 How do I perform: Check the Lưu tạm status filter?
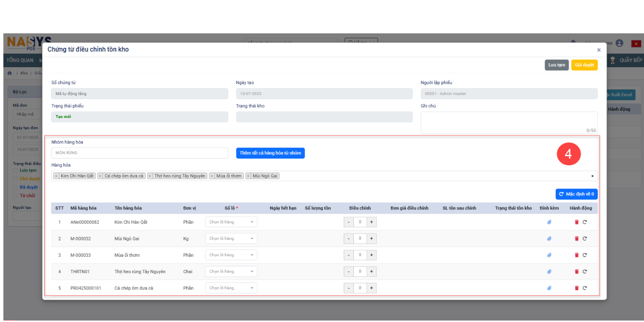coord(15,170)
